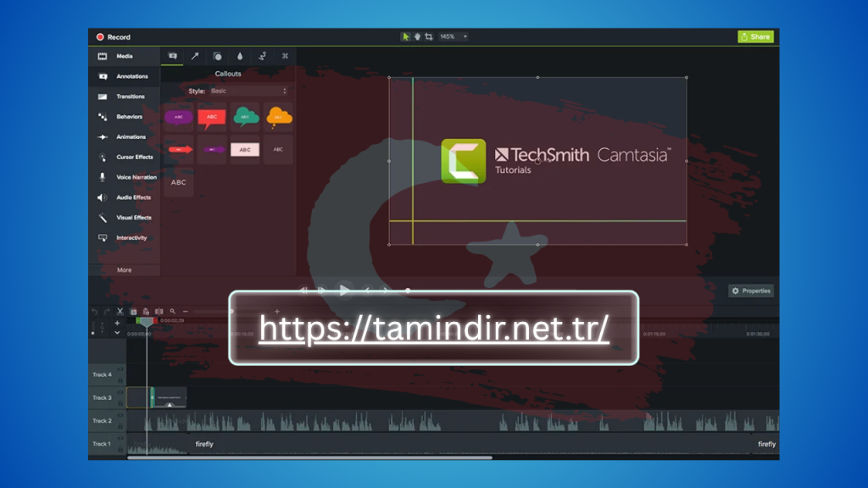Image resolution: width=868 pixels, height=488 pixels.
Task: Choose the purple arrow callout
Action: (x=211, y=149)
